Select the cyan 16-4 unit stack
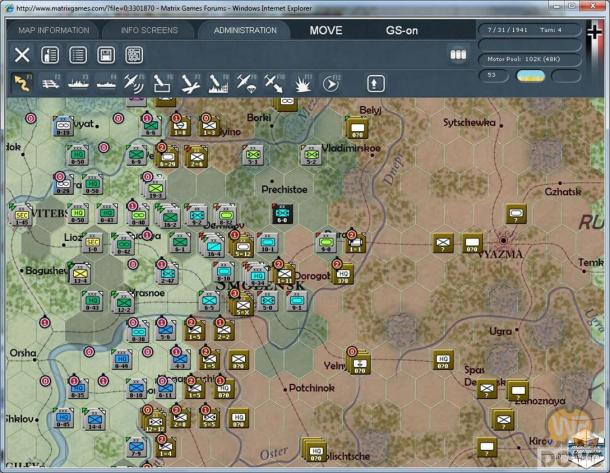 coord(214,246)
